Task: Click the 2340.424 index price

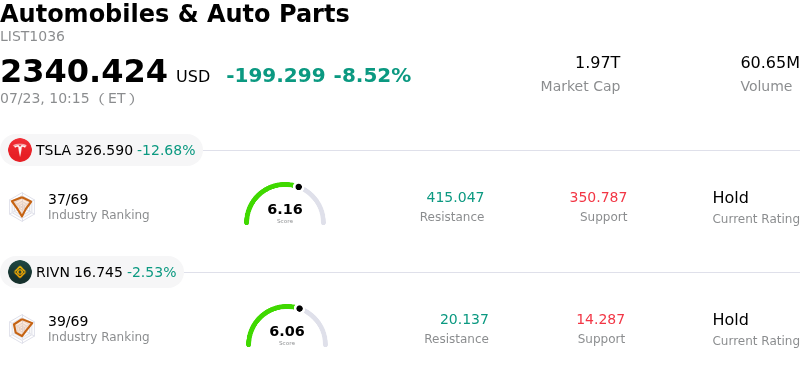Action: 84,71
